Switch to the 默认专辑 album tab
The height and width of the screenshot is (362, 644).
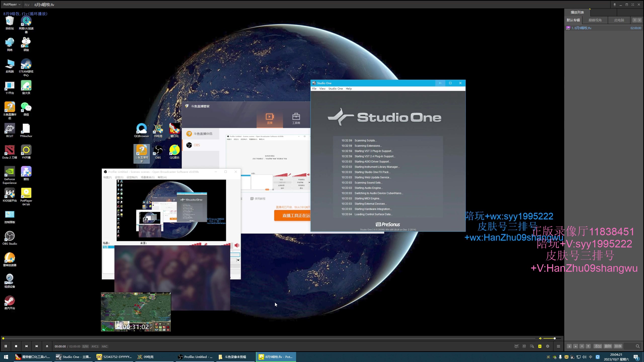[573, 20]
